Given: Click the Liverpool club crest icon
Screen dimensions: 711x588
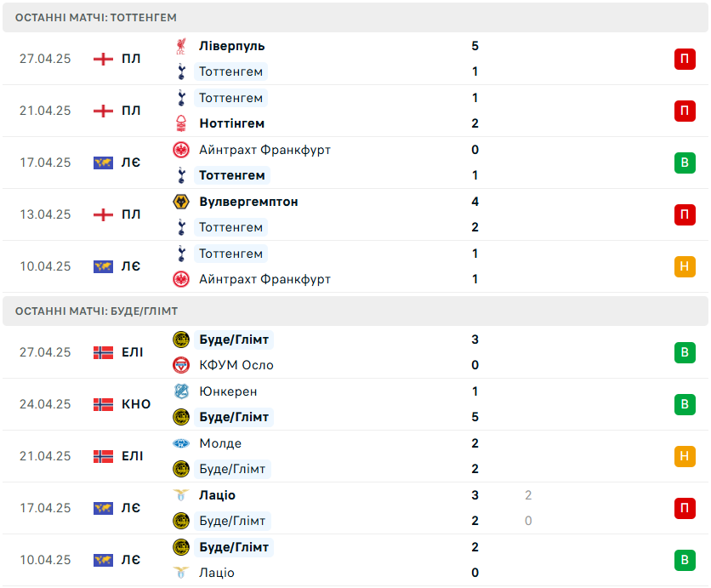Looking at the screenshot, I should click(x=181, y=46).
